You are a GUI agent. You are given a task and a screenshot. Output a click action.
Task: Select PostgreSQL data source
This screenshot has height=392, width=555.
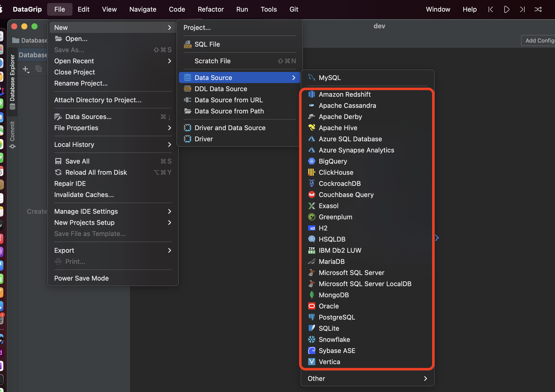click(367, 317)
